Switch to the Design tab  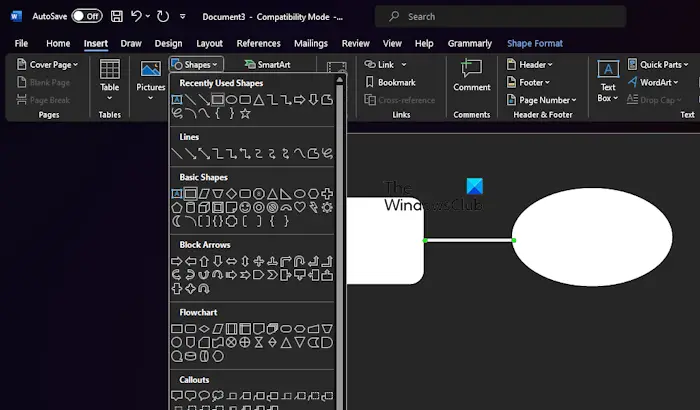(168, 43)
